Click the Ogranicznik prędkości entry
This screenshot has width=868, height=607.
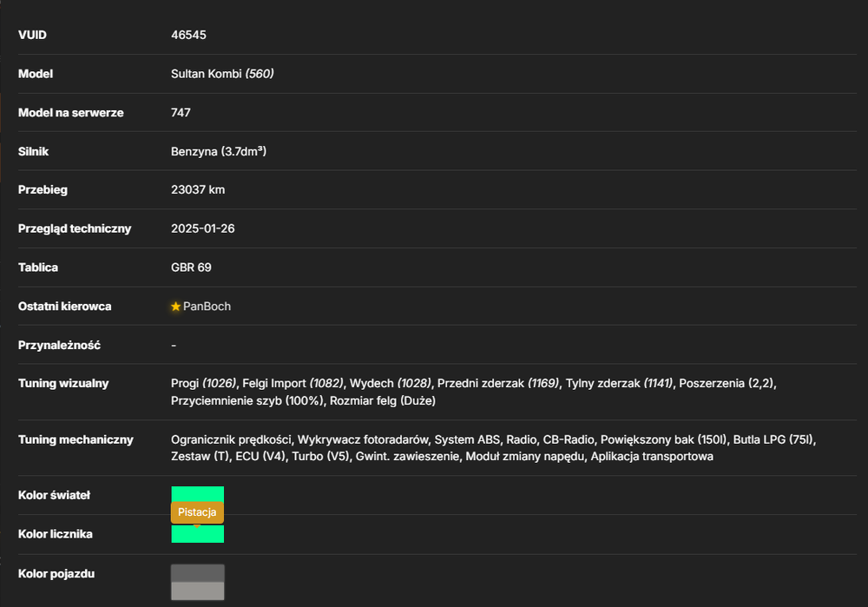(x=232, y=439)
